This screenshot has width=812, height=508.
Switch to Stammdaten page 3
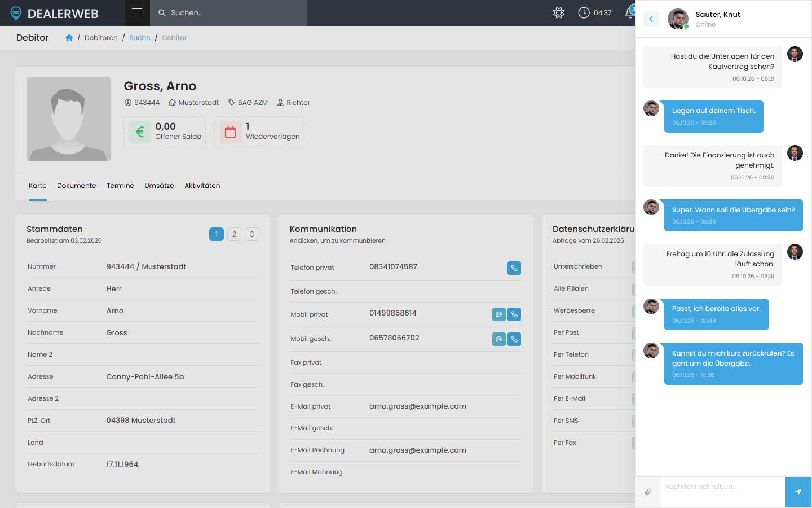[252, 234]
